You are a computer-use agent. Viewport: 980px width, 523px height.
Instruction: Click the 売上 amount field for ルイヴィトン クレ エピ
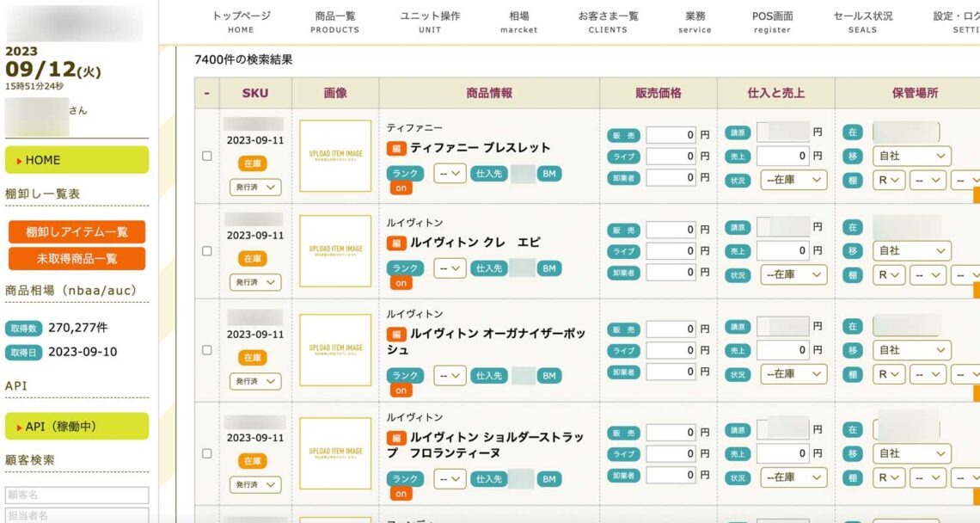(784, 251)
